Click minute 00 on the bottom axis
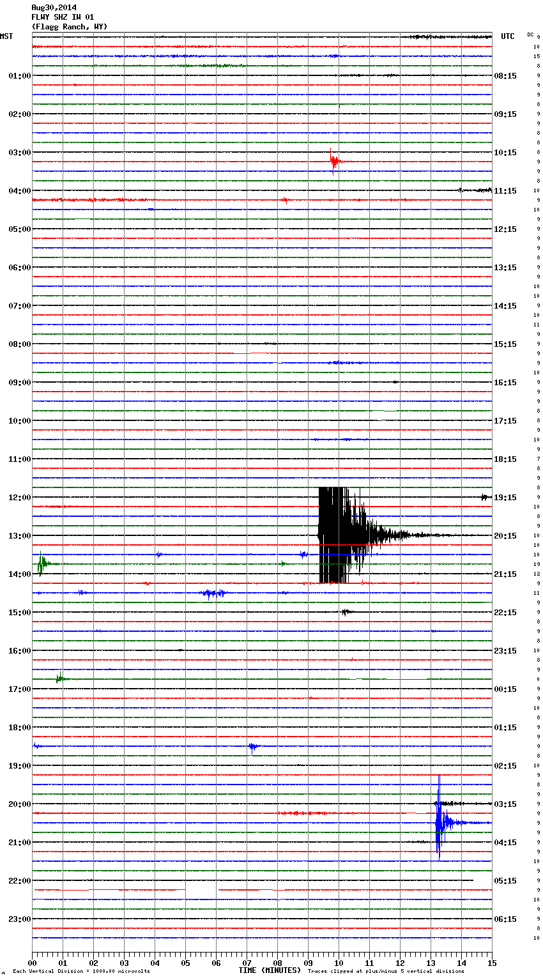 tap(32, 963)
